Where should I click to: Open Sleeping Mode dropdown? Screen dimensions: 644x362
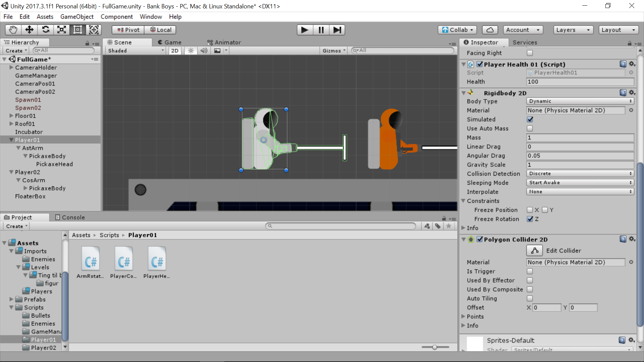point(580,183)
